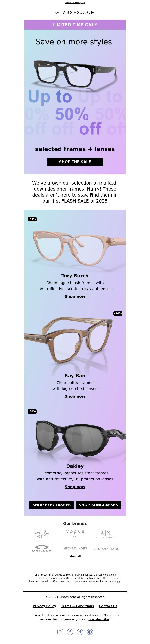Open the Facebook social icon
150x644 pixels.
[70, 632]
